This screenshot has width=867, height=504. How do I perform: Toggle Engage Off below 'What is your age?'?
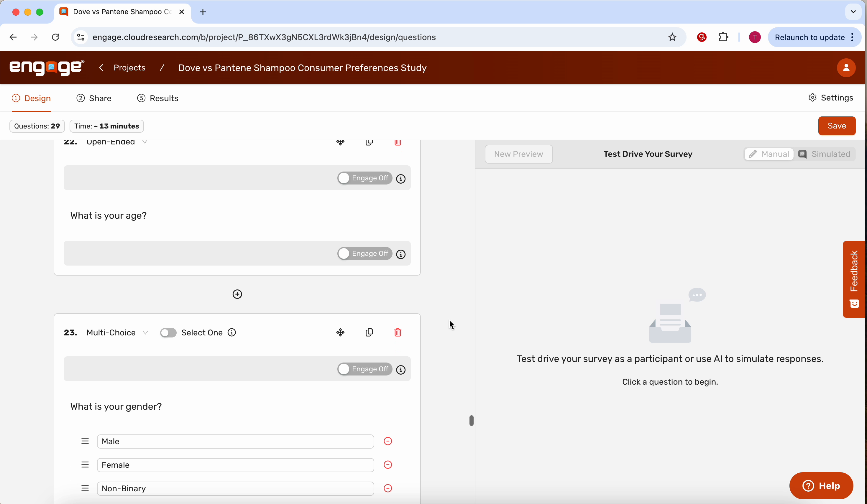(x=364, y=253)
